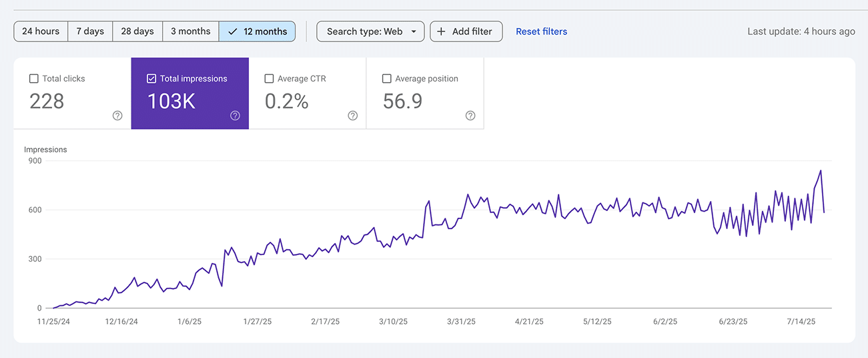This screenshot has width=868, height=358.
Task: Enable the Average CTR checkbox
Action: click(x=269, y=79)
